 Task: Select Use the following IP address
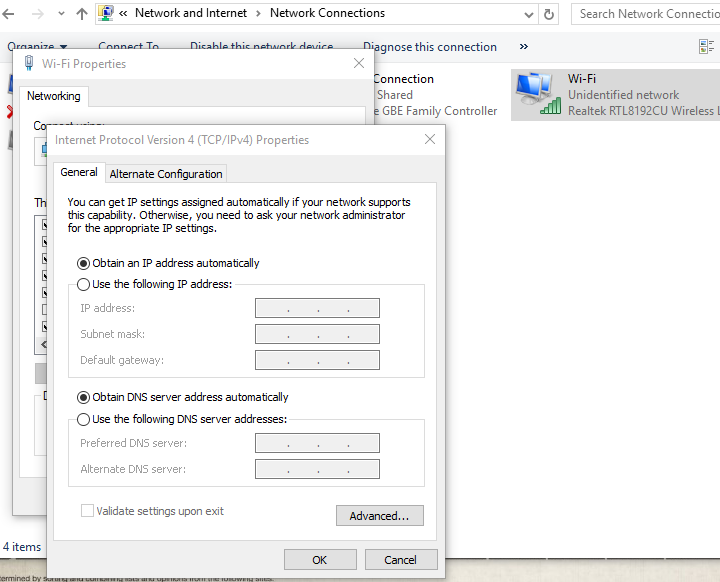pos(155,284)
